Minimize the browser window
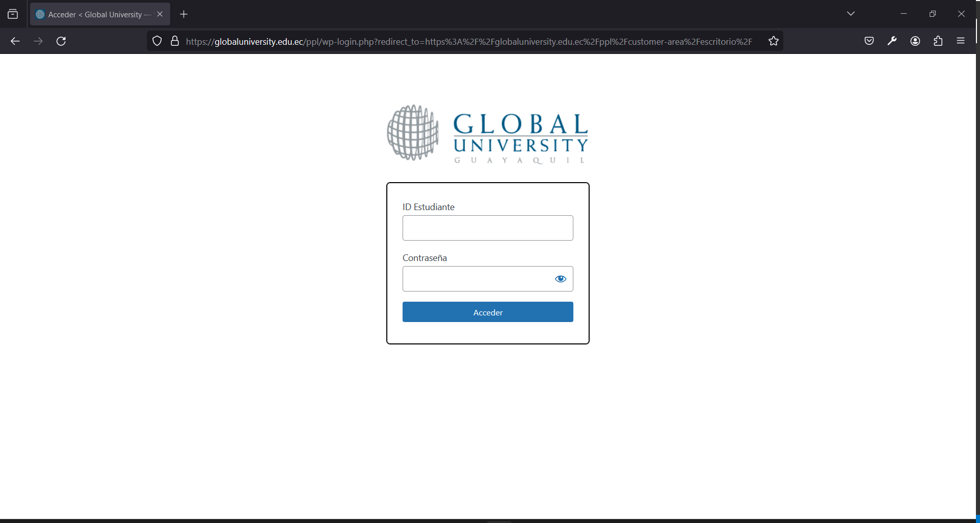Viewport: 980px width, 523px height. [904, 14]
